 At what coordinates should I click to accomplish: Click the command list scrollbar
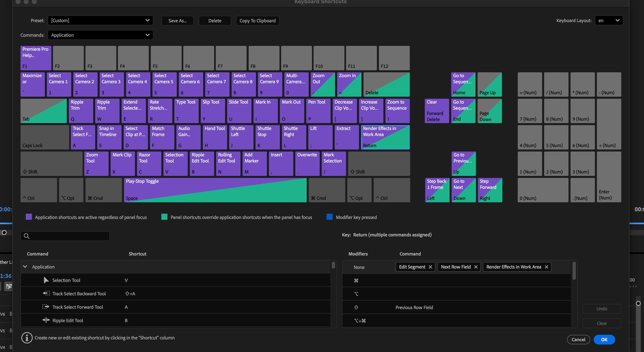click(333, 265)
